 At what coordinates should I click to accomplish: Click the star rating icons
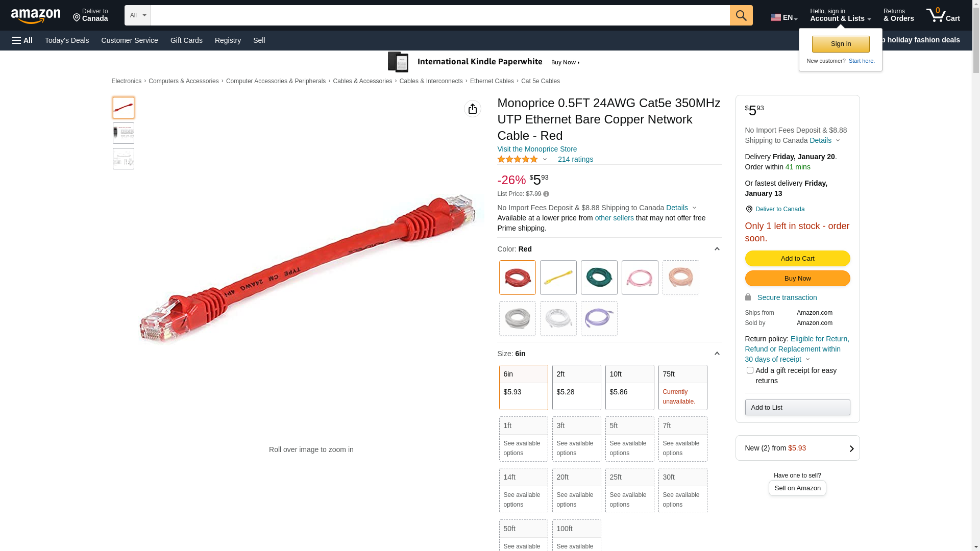click(517, 160)
